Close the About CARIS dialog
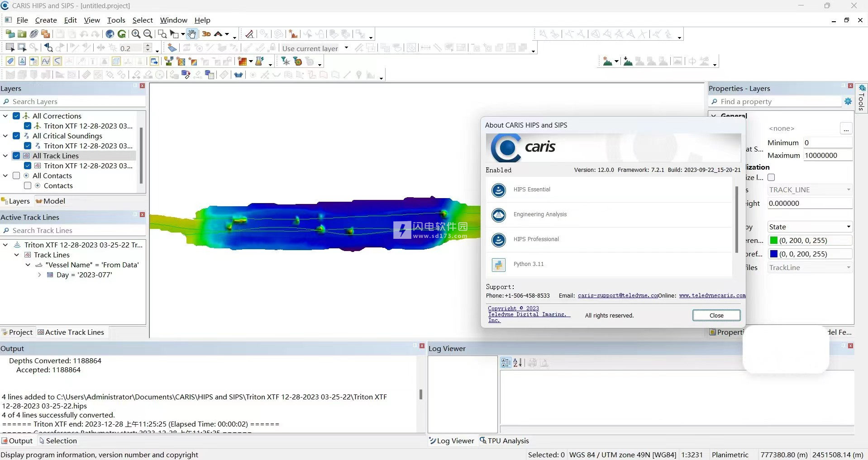 716,315
